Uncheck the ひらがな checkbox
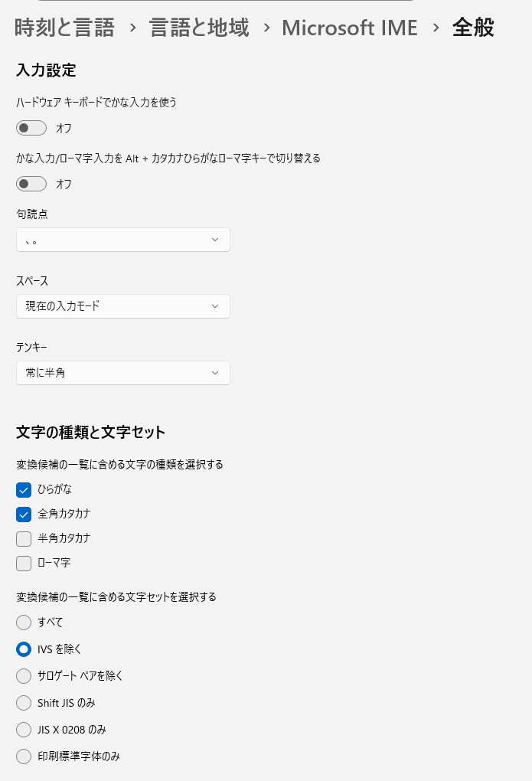The image size is (532, 781). coord(24,489)
